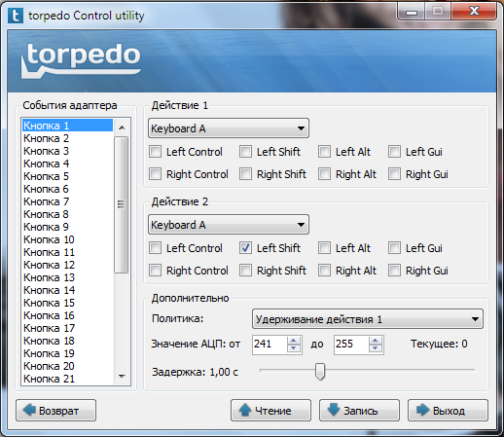The width and height of the screenshot is (504, 437).
Task: Select Кнопка 8 in the event list
Action: coord(68,214)
